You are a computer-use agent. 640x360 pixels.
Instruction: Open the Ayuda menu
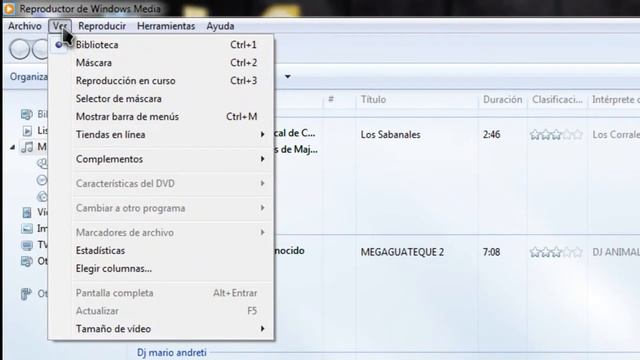click(x=220, y=26)
